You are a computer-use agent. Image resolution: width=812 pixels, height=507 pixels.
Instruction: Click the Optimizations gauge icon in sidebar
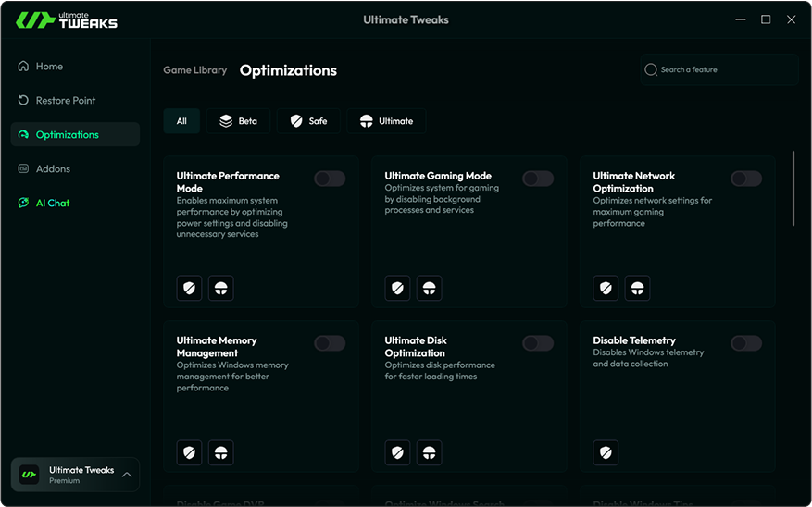pos(23,134)
